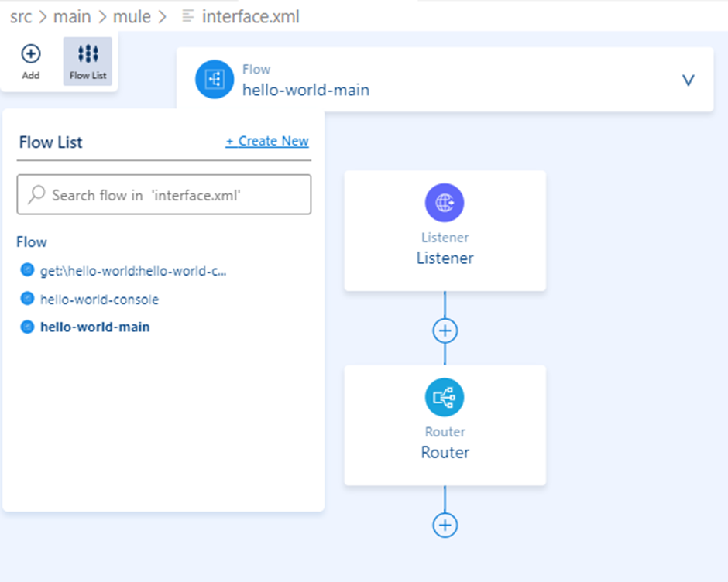Image resolution: width=728 pixels, height=582 pixels.
Task: Open the Flow List panel icon
Action: click(88, 55)
